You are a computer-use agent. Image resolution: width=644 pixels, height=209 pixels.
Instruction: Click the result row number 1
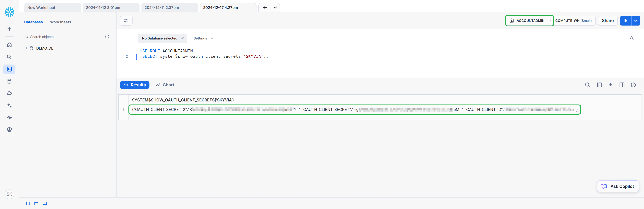[123, 109]
